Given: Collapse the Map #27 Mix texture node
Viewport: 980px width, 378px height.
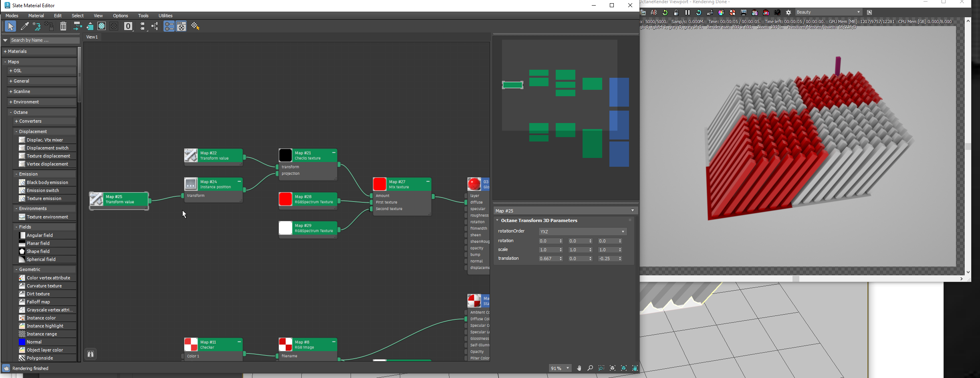Looking at the screenshot, I should click(428, 182).
